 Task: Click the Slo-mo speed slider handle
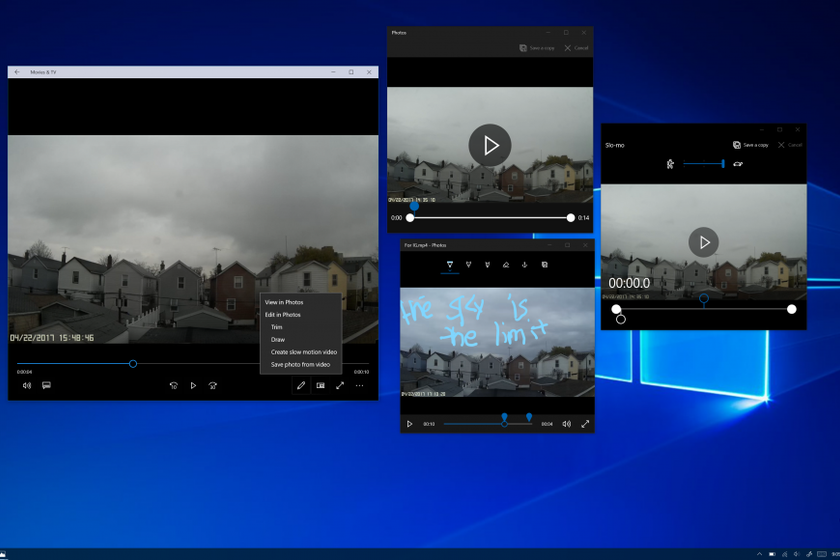point(723,164)
